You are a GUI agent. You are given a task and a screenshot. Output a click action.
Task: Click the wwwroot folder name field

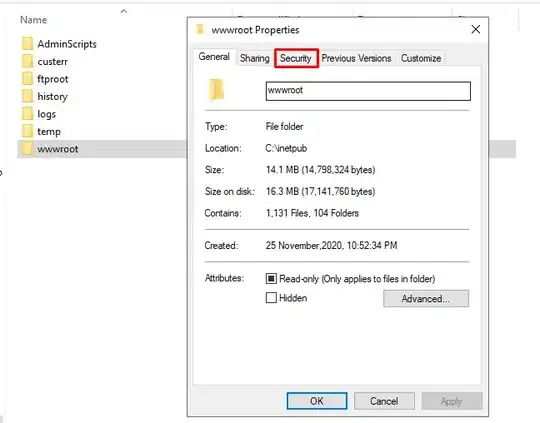[368, 91]
